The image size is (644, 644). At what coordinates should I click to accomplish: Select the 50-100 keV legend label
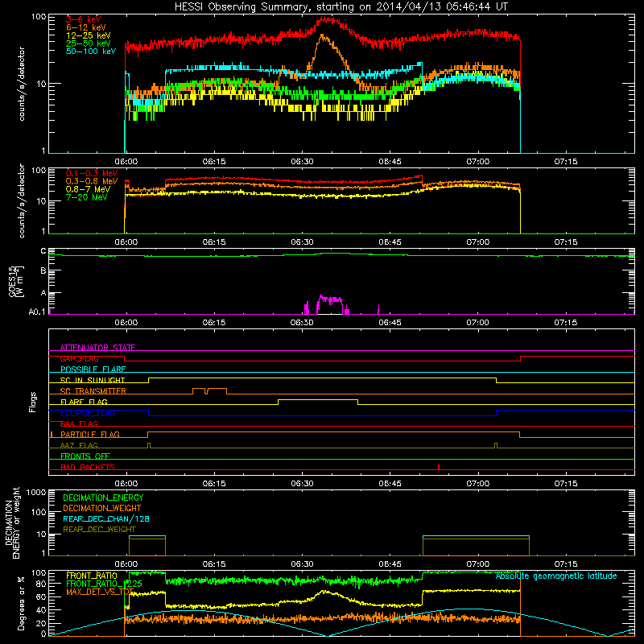pyautogui.click(x=91, y=52)
